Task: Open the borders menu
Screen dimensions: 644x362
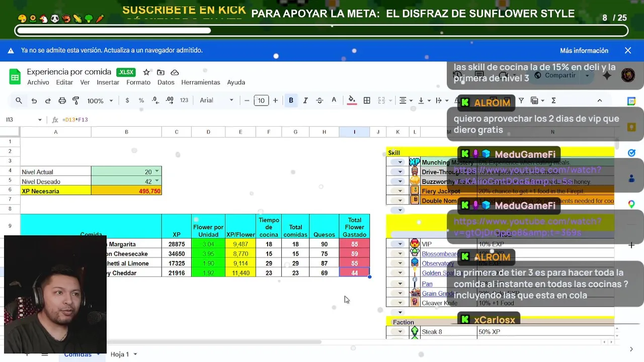Action: click(367, 101)
